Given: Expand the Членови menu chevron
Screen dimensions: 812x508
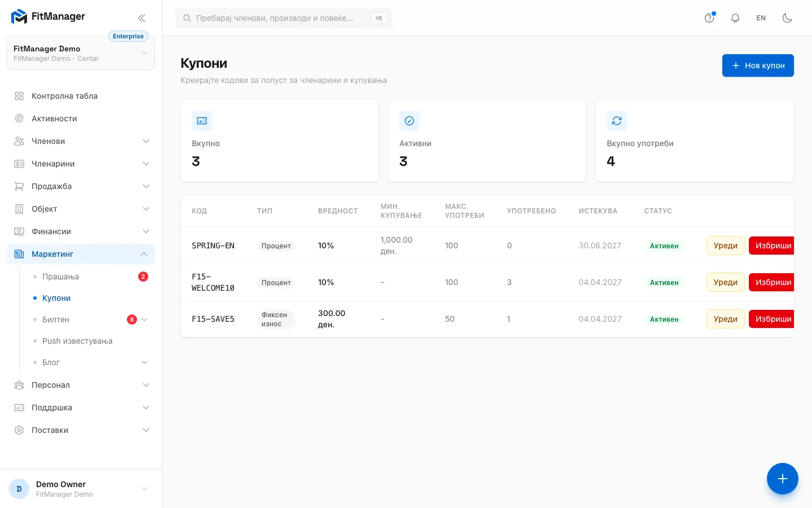Looking at the screenshot, I should click(146, 141).
